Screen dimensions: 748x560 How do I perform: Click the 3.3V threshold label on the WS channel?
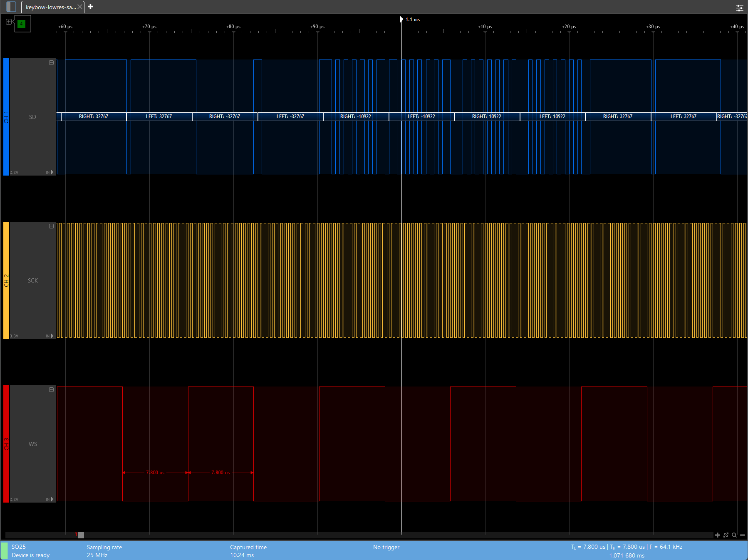(x=14, y=499)
